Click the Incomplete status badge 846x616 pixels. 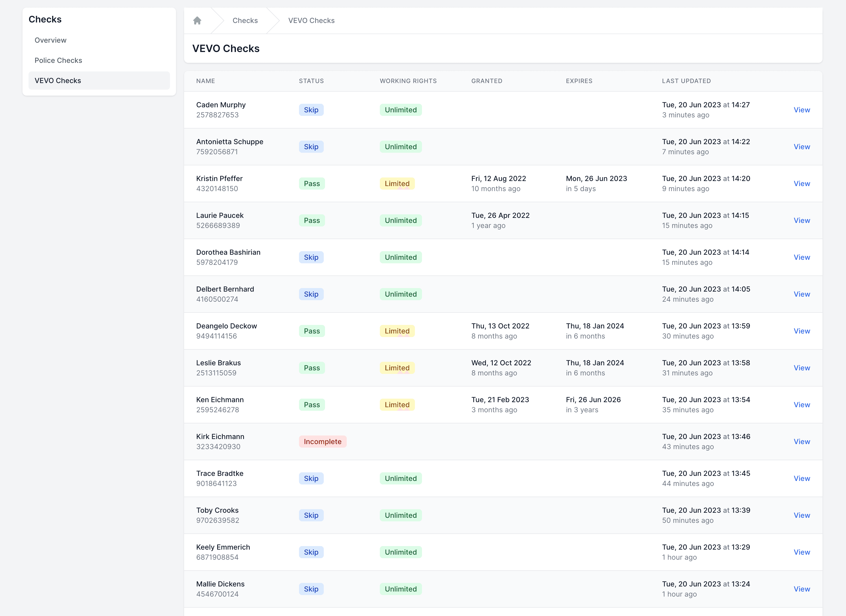(322, 442)
